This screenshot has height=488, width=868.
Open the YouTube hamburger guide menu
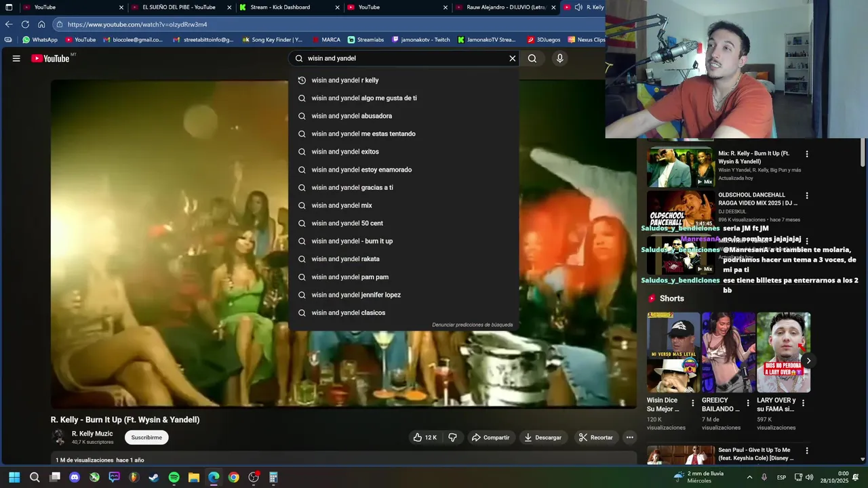tap(16, 58)
